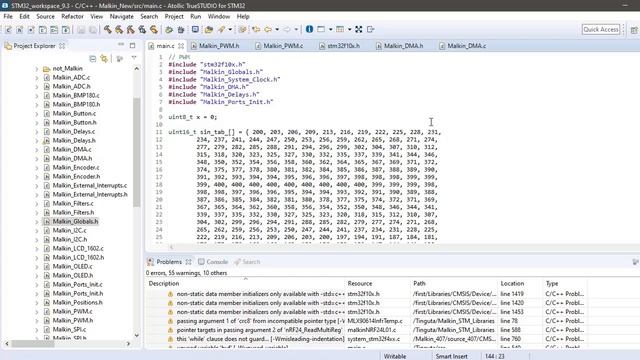
Task: Expand the not_Malkin folder
Action: [37, 69]
